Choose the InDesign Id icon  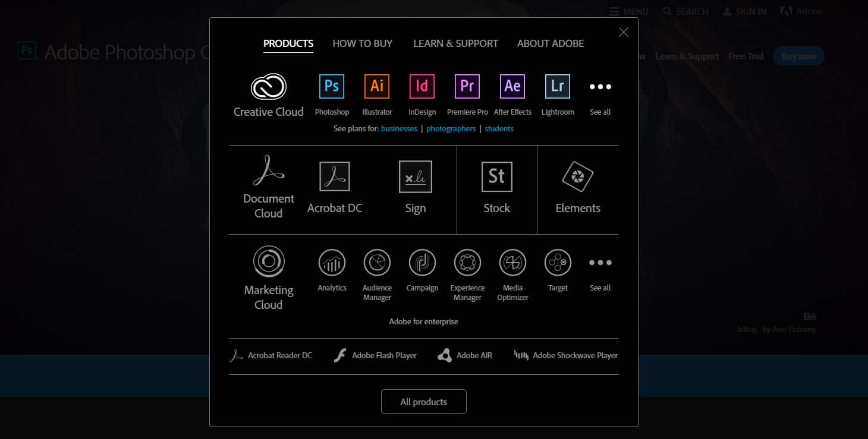coord(422,87)
